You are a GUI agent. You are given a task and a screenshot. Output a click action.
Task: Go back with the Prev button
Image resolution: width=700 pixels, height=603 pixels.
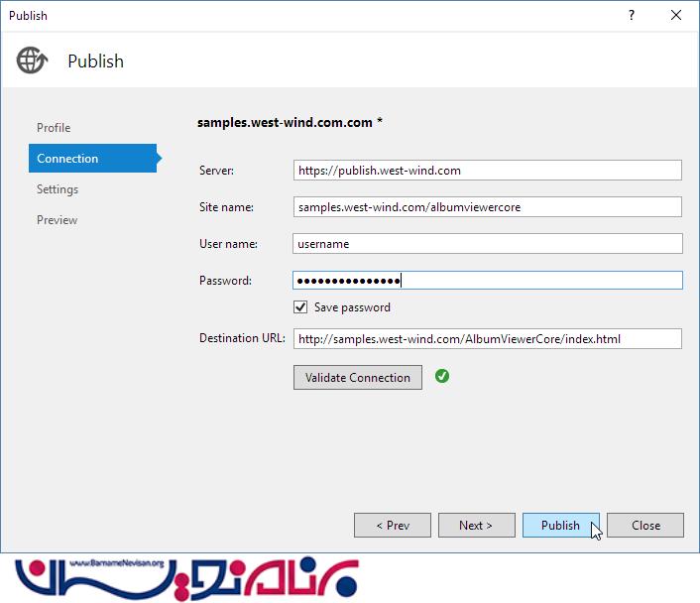pyautogui.click(x=393, y=526)
